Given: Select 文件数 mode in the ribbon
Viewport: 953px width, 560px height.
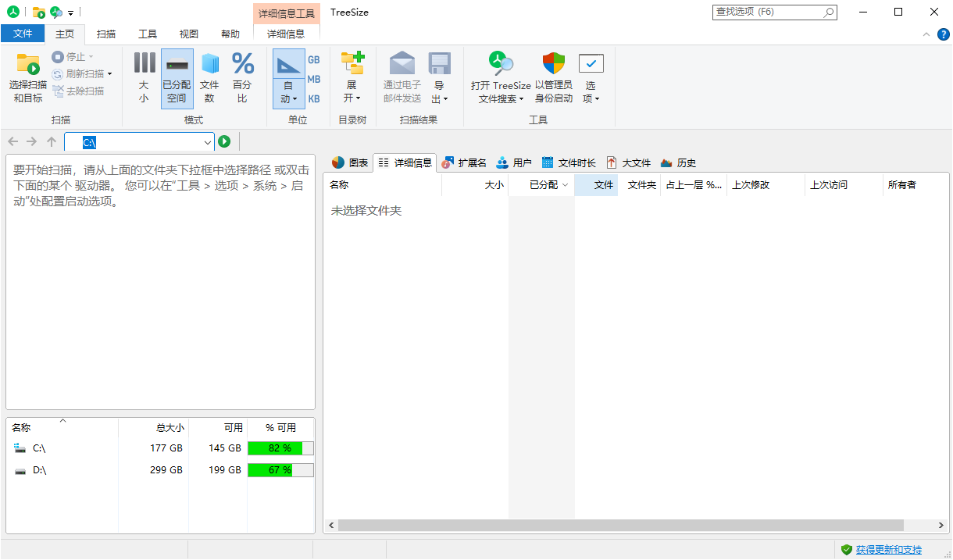Looking at the screenshot, I should (x=209, y=76).
